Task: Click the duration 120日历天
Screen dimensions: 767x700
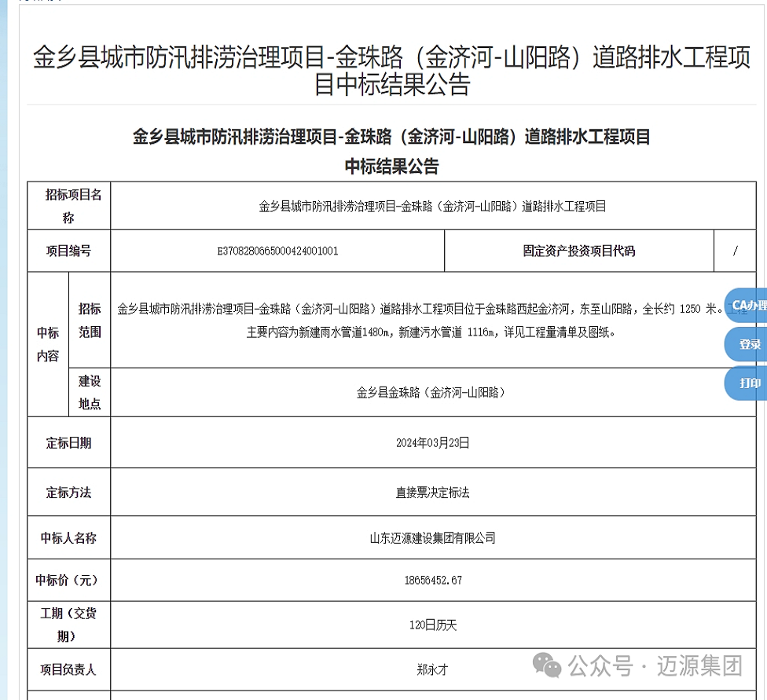Action: [433, 625]
